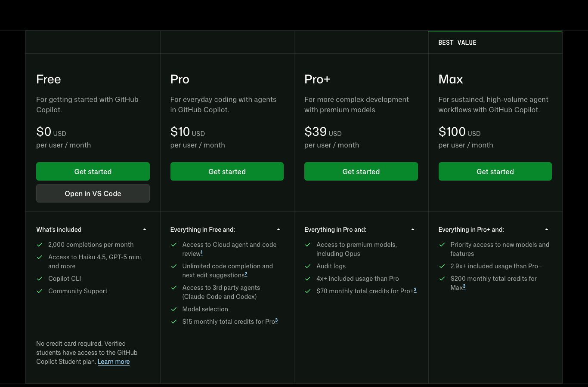The width and height of the screenshot is (588, 387).
Task: Click the BEST VALUE label
Action: [457, 43]
